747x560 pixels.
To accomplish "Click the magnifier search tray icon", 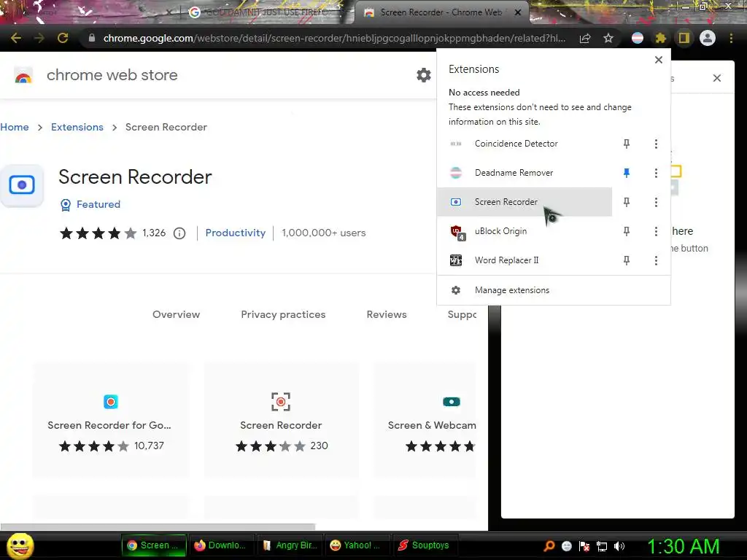I will point(549,546).
